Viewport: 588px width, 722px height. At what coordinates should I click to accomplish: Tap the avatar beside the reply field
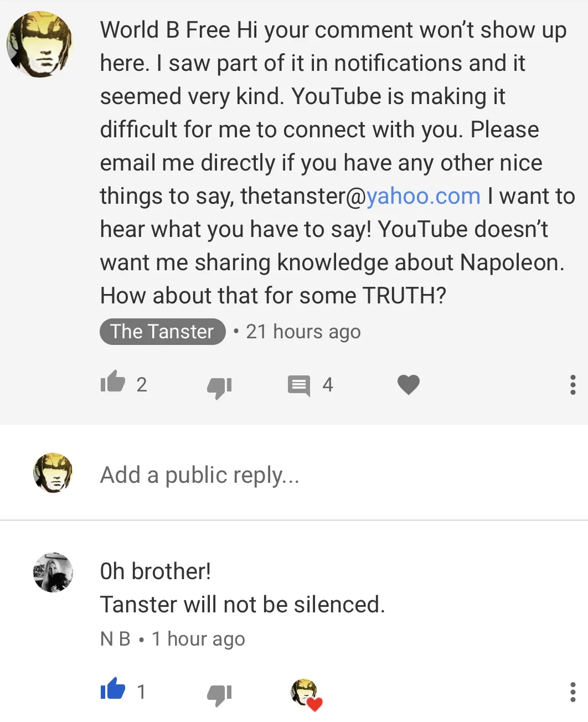pyautogui.click(x=53, y=472)
